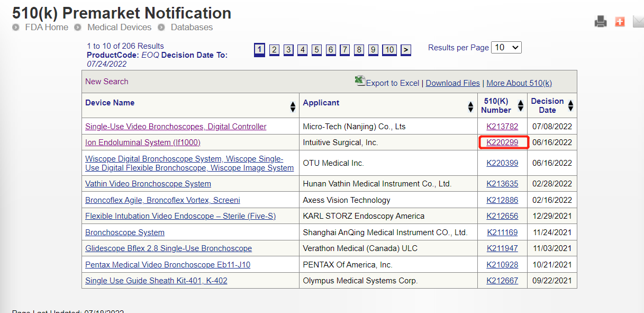Open 510(k) number K211947
The height and width of the screenshot is (313, 644).
coord(502,248)
